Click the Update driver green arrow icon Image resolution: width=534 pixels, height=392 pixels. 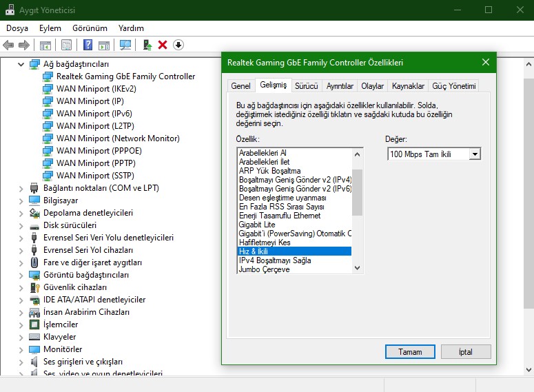tap(147, 45)
